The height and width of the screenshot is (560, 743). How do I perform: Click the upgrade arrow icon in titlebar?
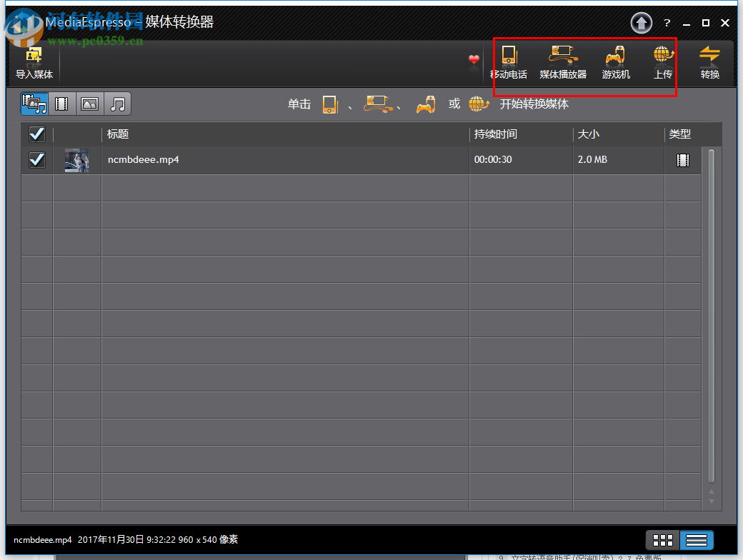tap(641, 22)
